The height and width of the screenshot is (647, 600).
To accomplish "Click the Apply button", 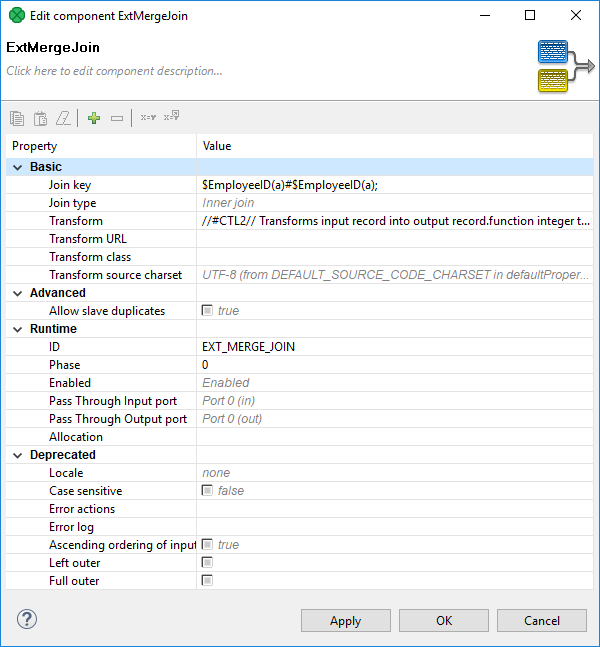I will pos(345,620).
